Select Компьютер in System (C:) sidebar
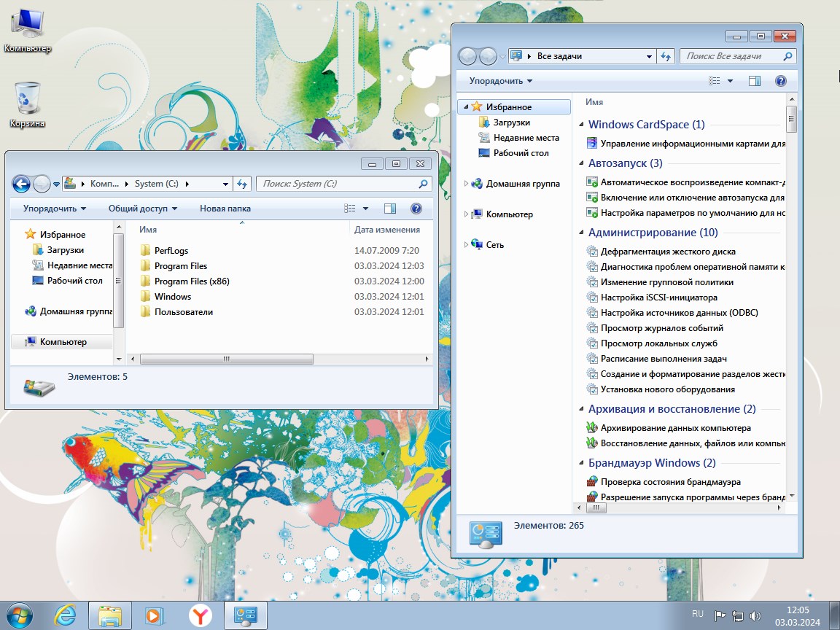Screen dimensions: 840x630 (x=63, y=342)
